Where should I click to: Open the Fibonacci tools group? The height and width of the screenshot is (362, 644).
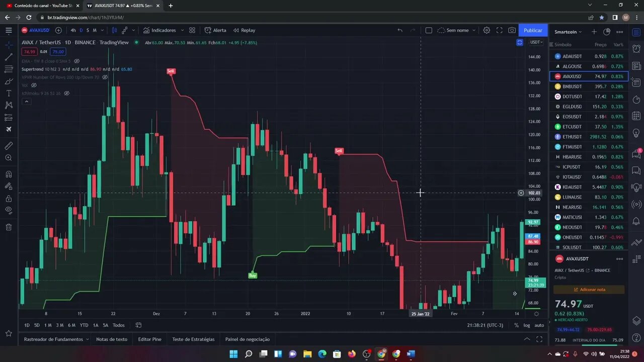[9, 69]
